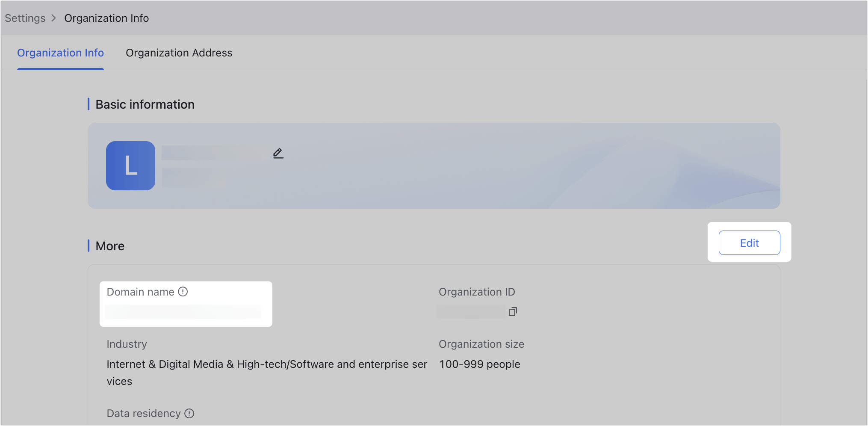The image size is (868, 426).
Task: Click the Organization Info breadcrumb label
Action: [x=106, y=18]
